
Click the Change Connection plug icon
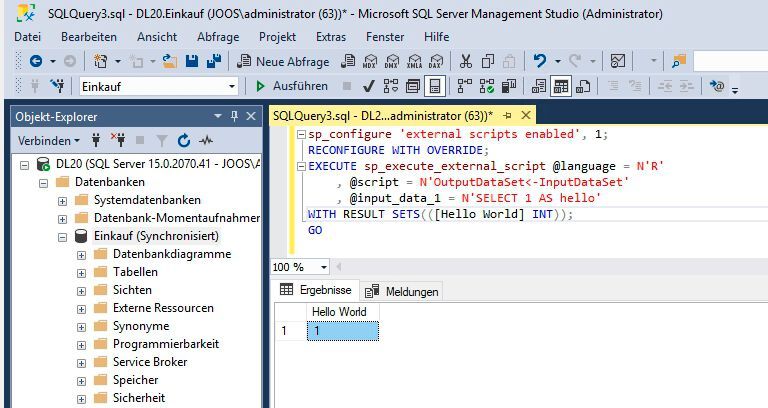(57, 86)
